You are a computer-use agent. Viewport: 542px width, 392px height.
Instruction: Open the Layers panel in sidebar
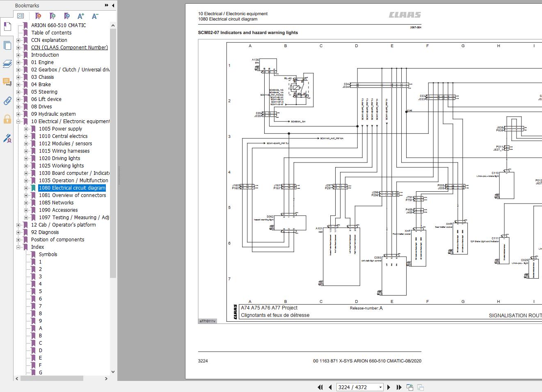coord(7,64)
